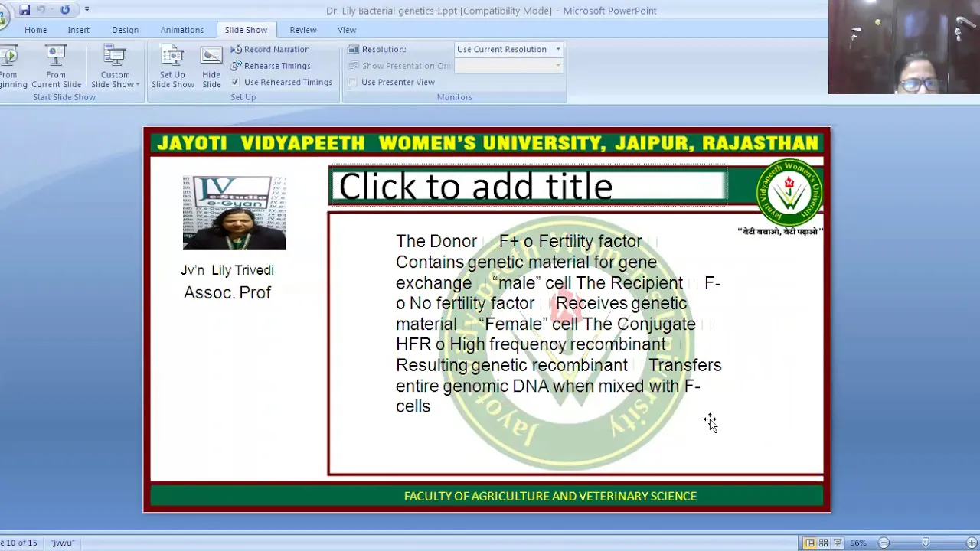The height and width of the screenshot is (551, 980).
Task: Click the Undo arrow icon
Action: coord(41,10)
